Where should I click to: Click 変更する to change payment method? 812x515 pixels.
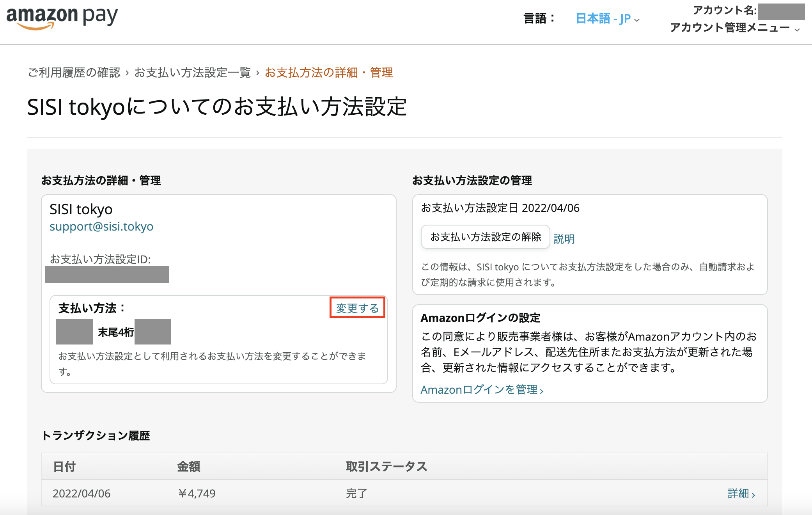[357, 308]
